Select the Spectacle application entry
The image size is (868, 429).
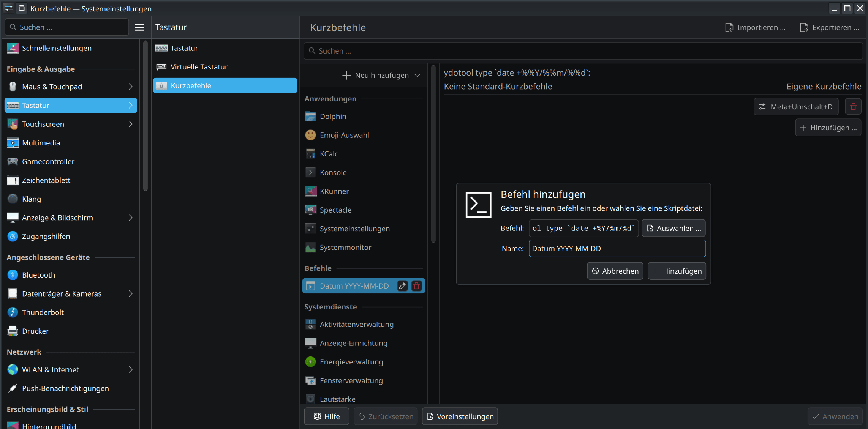pos(335,210)
